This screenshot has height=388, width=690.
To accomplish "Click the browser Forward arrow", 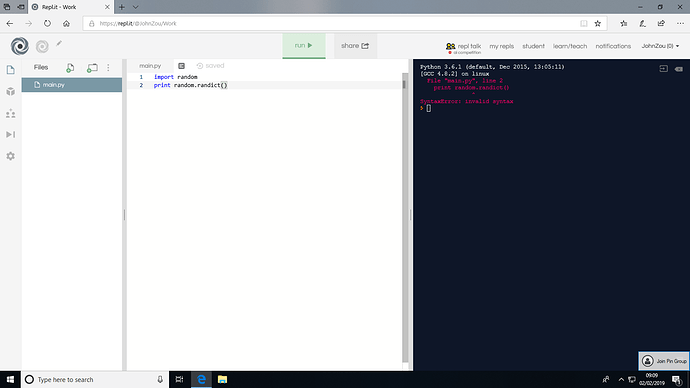I will tap(29, 23).
